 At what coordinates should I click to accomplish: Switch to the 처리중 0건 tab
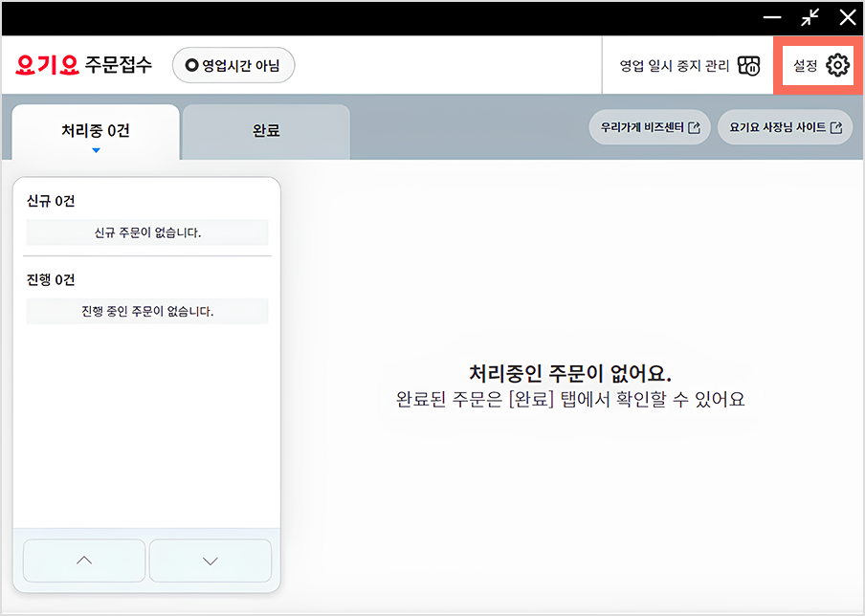point(96,132)
